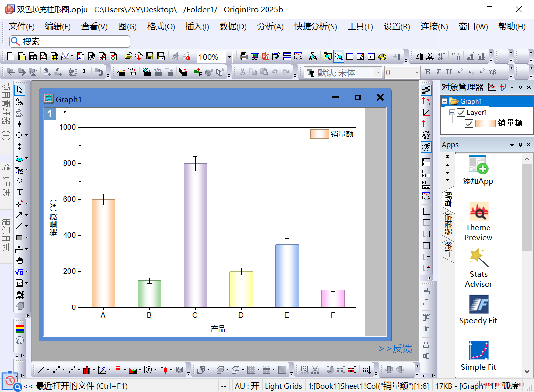Open the 分析(A) menu
Image resolution: width=534 pixels, height=392 pixels.
270,27
